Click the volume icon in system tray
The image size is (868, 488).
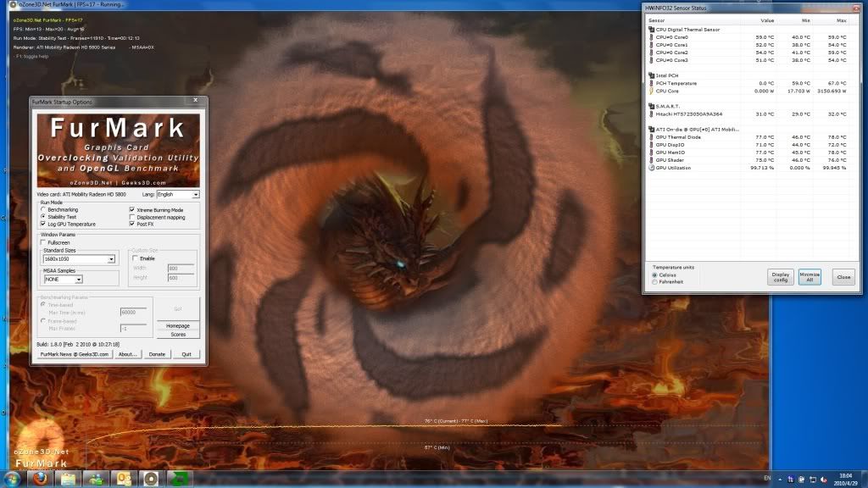click(823, 480)
